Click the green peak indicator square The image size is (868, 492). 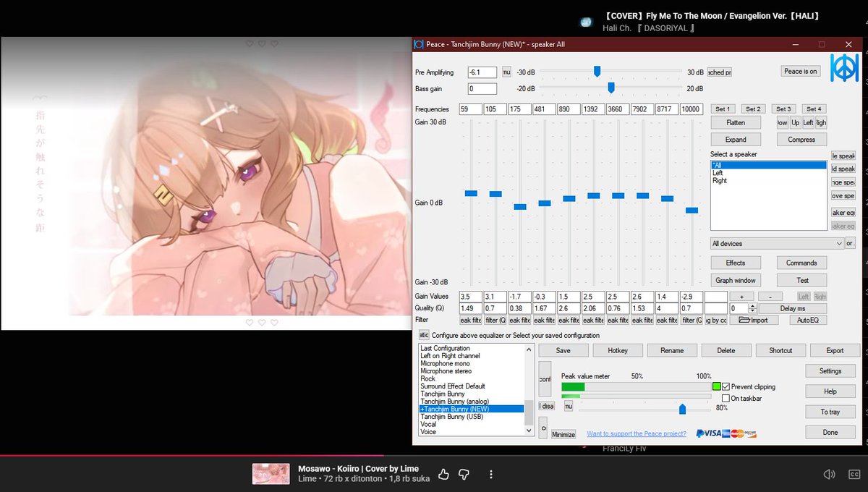716,386
